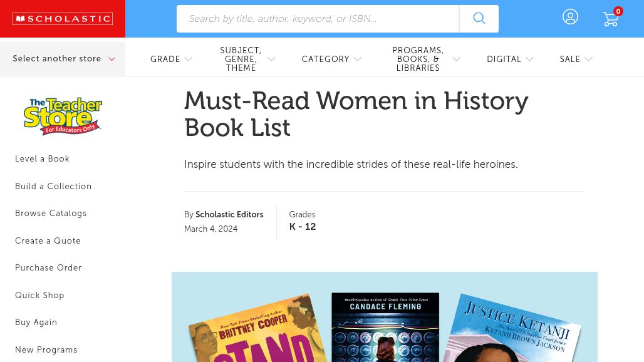This screenshot has height=362, width=644.
Task: Type in the search by title field
Action: 318,19
